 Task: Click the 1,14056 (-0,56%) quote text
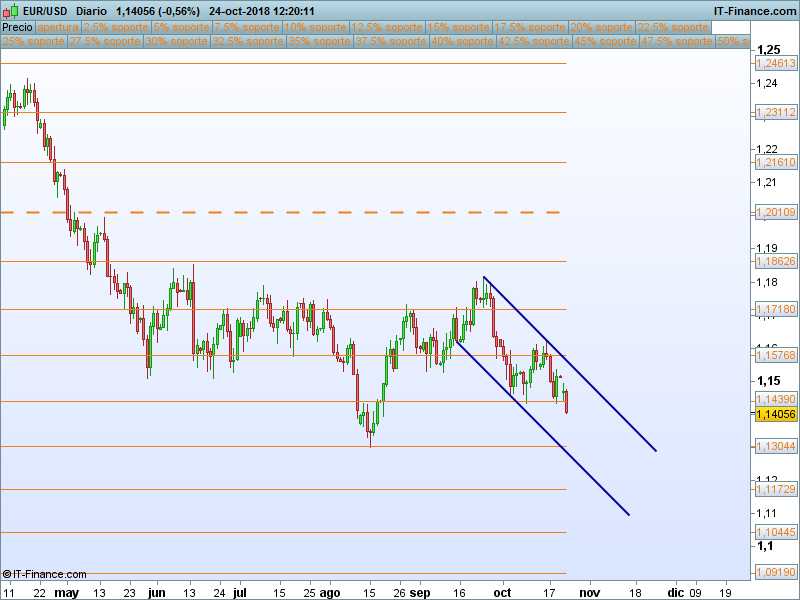coord(158,11)
